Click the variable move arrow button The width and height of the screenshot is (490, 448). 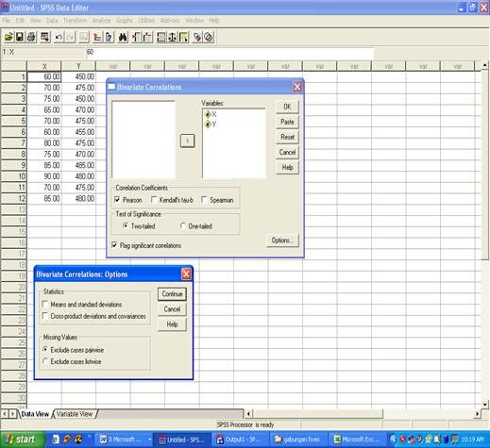[187, 141]
